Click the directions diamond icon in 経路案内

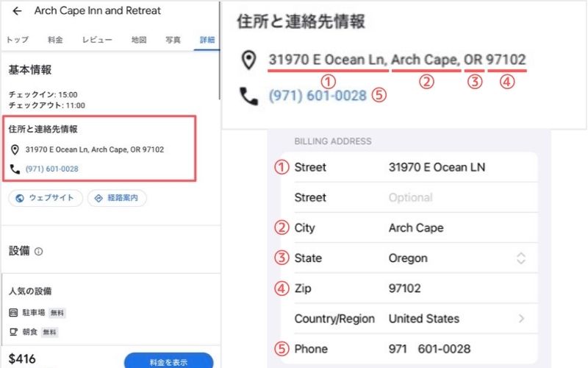pyautogui.click(x=98, y=198)
